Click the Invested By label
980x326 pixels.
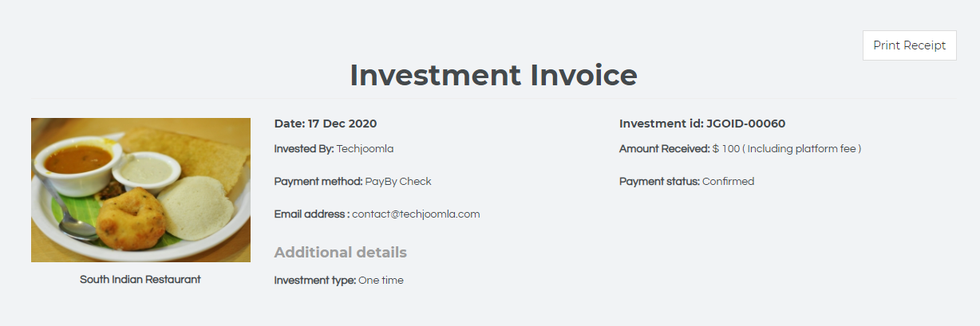click(303, 148)
